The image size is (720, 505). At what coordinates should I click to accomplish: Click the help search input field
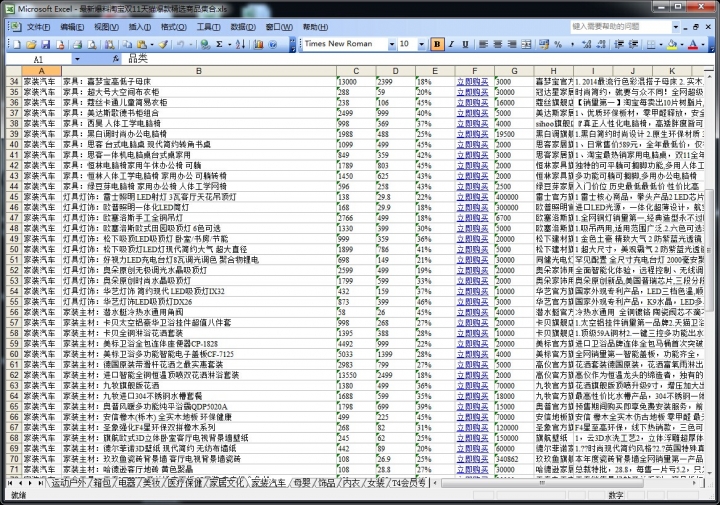(x=621, y=27)
